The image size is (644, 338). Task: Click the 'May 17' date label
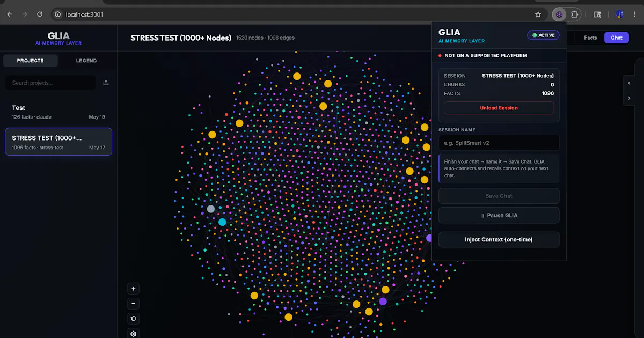coord(97,148)
